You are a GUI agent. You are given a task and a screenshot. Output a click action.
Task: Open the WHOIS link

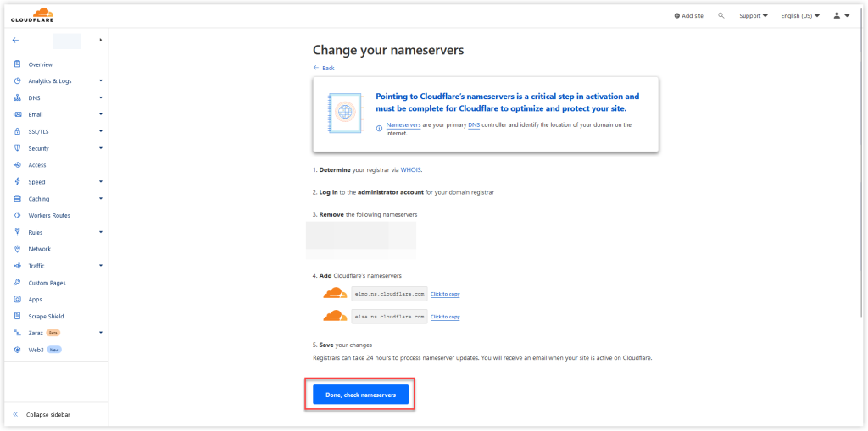(x=411, y=170)
